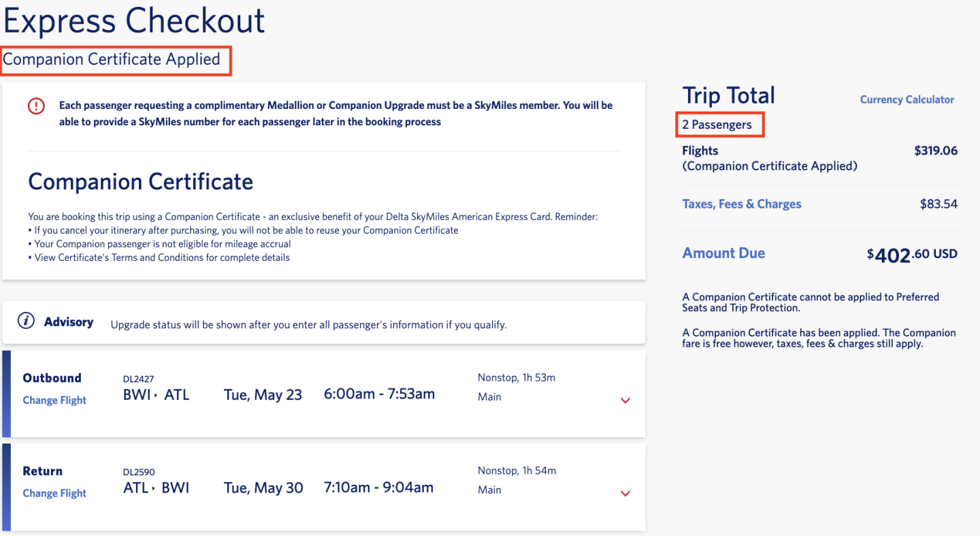Click the $319.06 Flights price
This screenshot has width=980, height=536.
point(935,151)
